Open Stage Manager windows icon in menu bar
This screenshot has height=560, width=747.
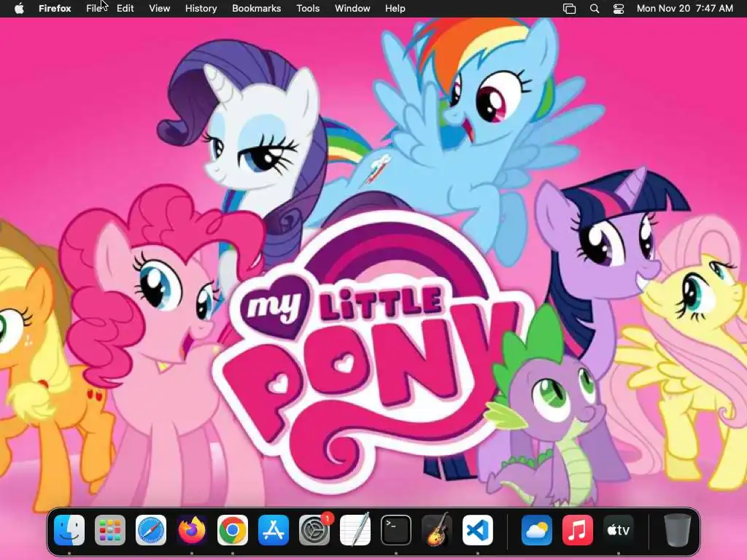point(569,9)
